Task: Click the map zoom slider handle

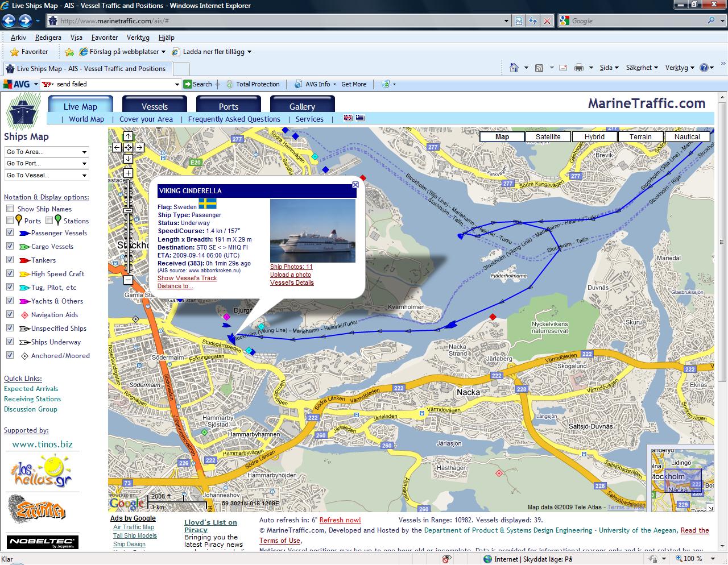Action: pos(128,211)
